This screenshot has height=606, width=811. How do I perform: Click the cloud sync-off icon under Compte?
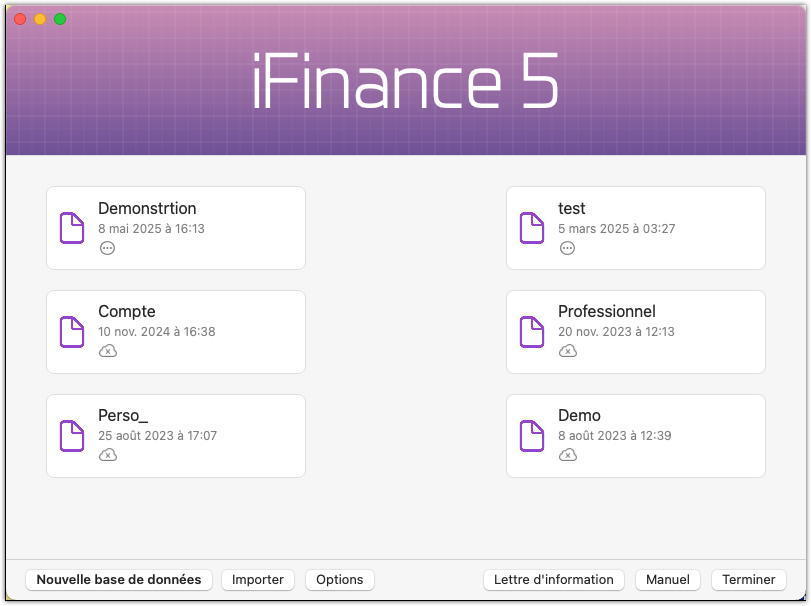pos(108,351)
